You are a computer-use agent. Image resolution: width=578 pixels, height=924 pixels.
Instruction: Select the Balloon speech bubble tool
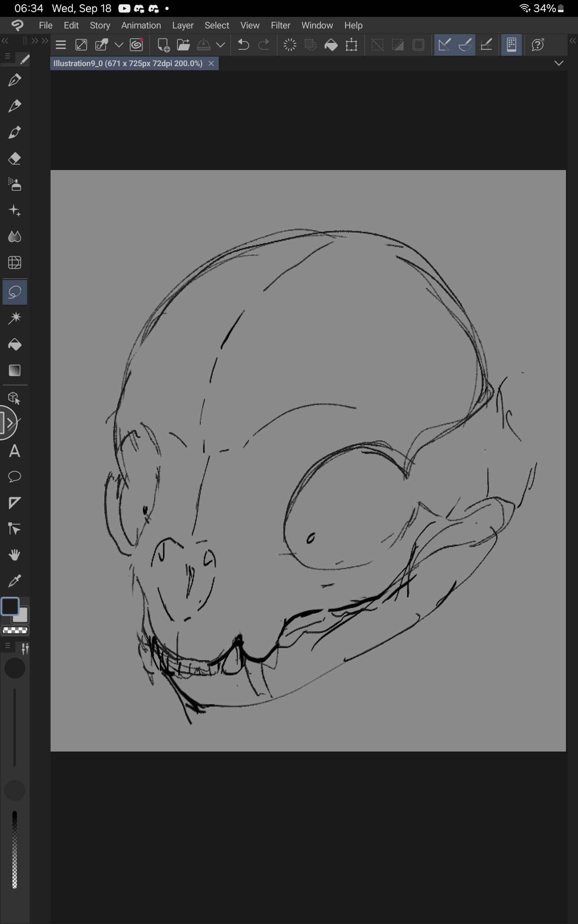coord(15,477)
